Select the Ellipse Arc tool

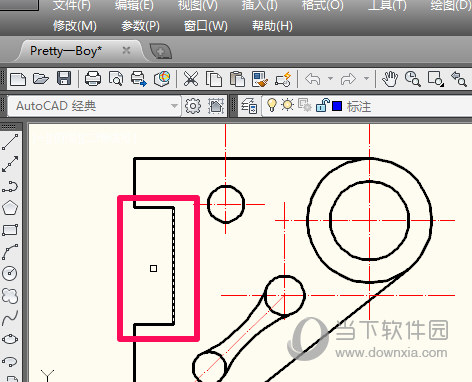(10, 361)
